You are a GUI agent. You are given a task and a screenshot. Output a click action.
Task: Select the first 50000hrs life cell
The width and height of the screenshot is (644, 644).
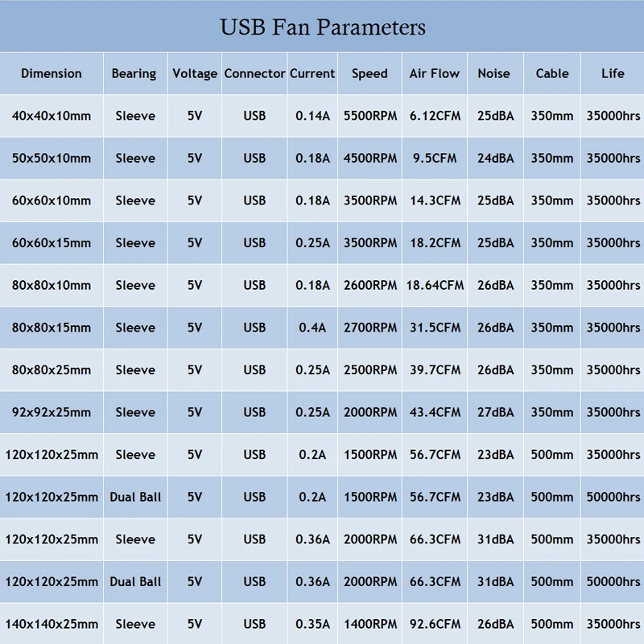coord(613,497)
